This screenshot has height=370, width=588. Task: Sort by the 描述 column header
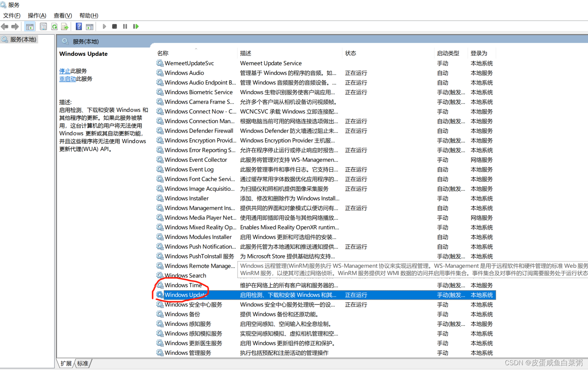[246, 53]
